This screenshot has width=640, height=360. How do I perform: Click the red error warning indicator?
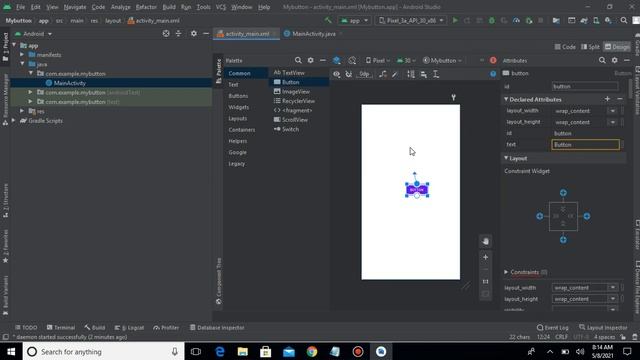click(493, 60)
